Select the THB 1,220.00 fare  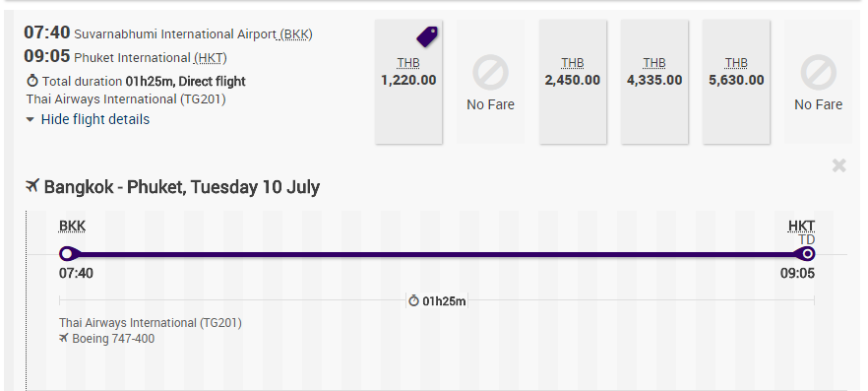[408, 82]
